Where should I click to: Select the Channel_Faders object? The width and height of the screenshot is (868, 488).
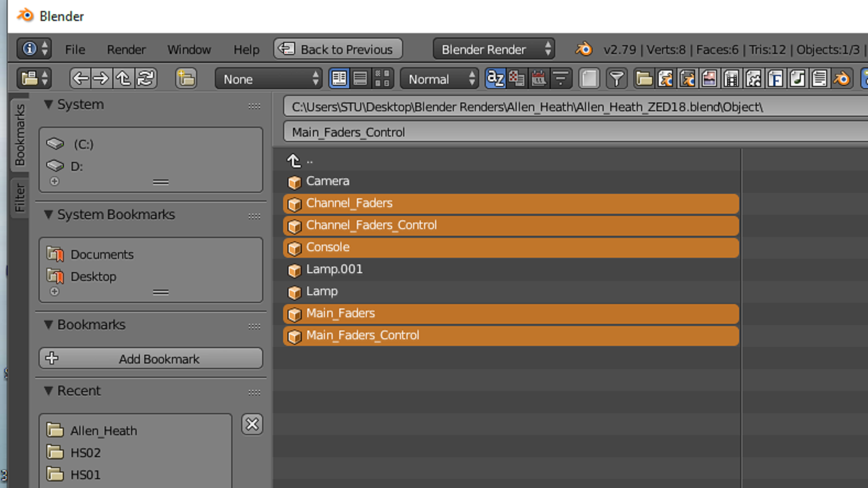pos(511,203)
